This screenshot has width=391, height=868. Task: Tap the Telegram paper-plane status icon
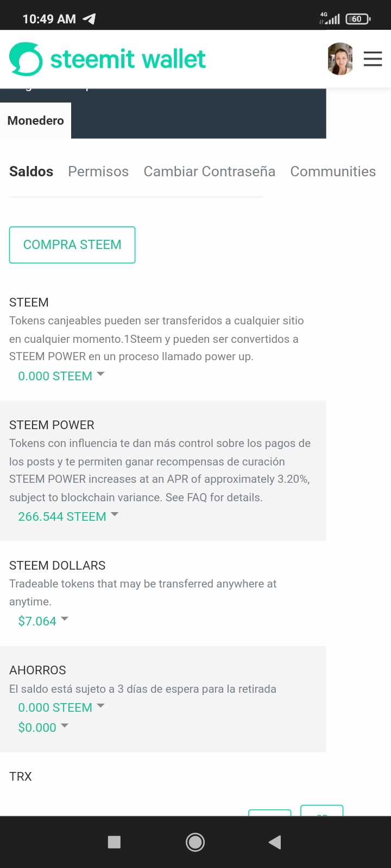(89, 18)
